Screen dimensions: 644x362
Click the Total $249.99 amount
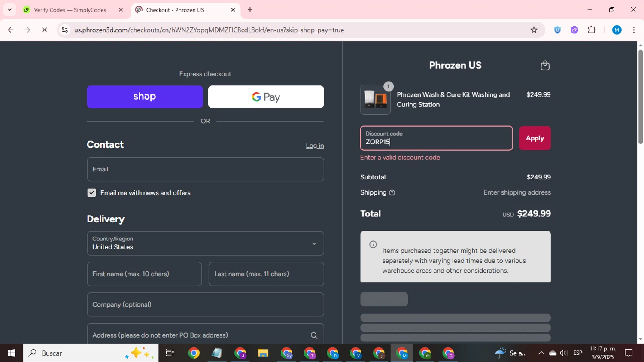(x=534, y=214)
